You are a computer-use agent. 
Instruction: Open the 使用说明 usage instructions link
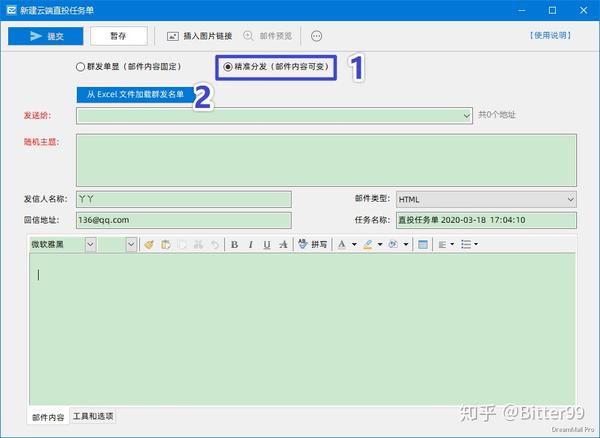[550, 36]
